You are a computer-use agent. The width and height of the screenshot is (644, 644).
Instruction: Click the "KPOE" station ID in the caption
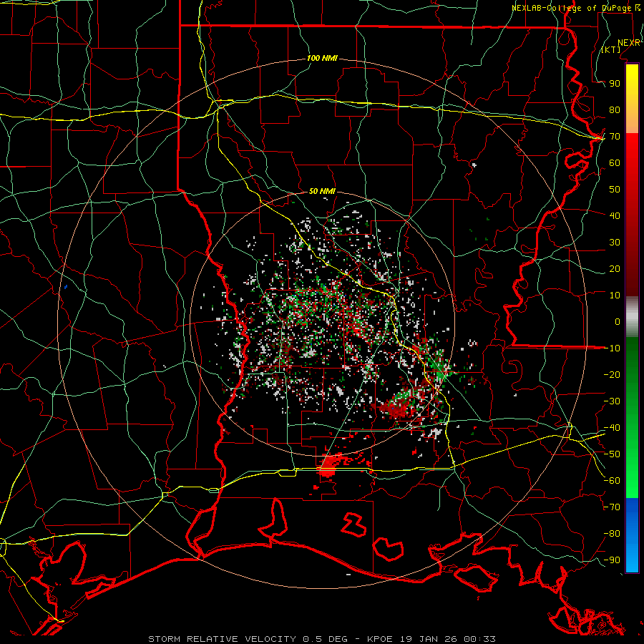tap(380, 639)
